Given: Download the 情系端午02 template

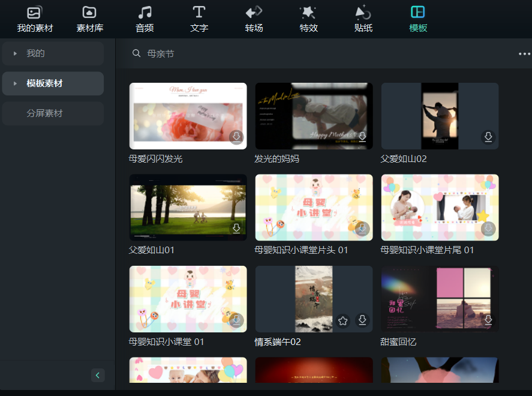Looking at the screenshot, I should click(x=362, y=320).
